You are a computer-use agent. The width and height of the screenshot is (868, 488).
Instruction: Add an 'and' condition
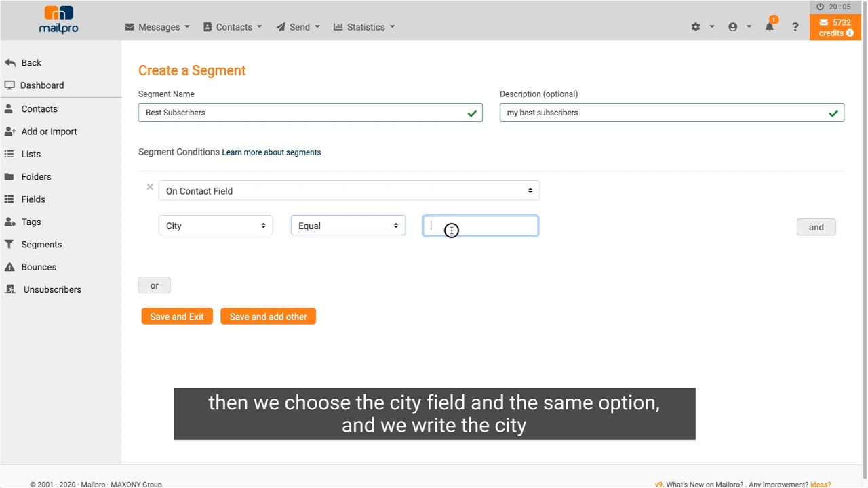point(816,227)
